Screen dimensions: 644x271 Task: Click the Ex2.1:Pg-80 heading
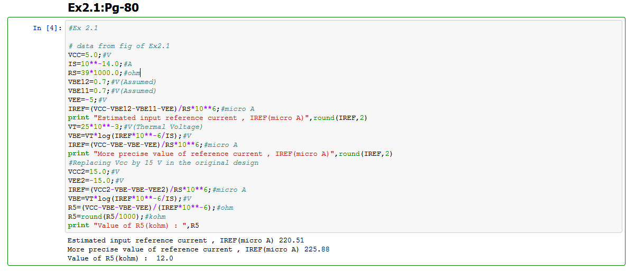(104, 8)
